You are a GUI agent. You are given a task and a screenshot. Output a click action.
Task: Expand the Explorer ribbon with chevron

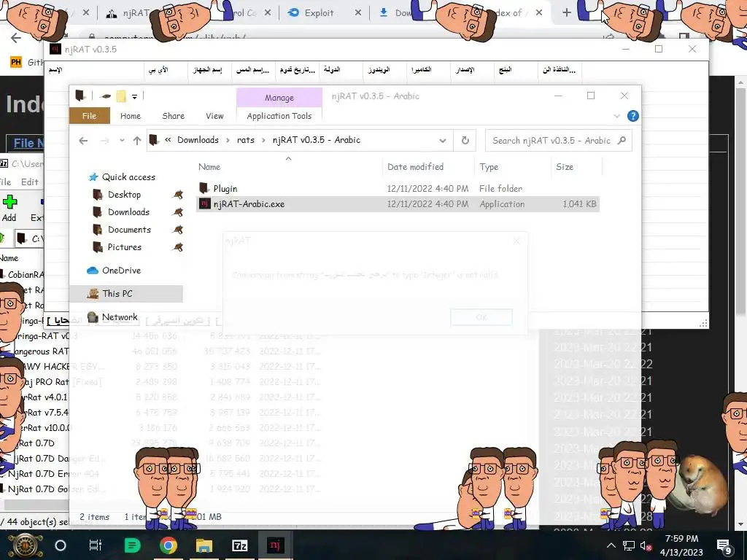(x=617, y=116)
